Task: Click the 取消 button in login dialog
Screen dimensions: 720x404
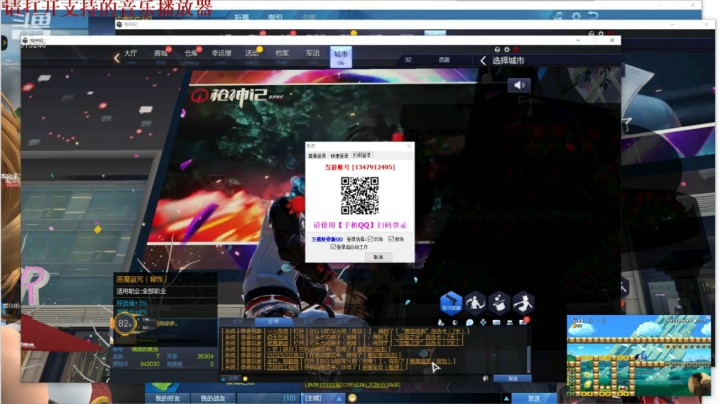Action: pos(378,257)
